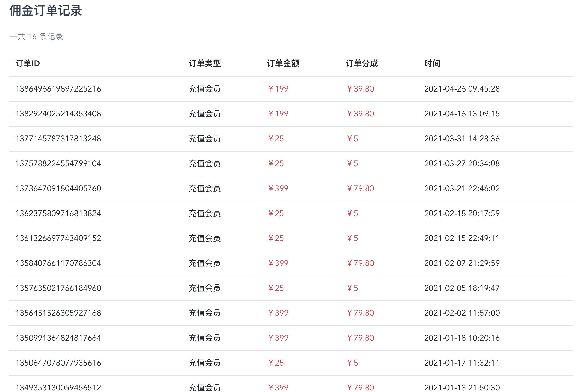Click timestamp 2021-04-26 09:45:28
Screen dimensions: 588x392
[x=462, y=89]
